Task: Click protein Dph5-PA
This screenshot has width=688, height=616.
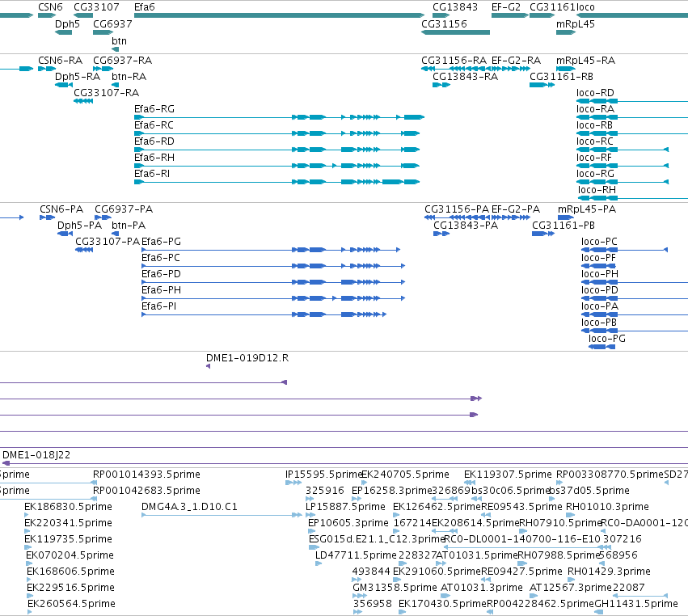Action: click(x=79, y=225)
